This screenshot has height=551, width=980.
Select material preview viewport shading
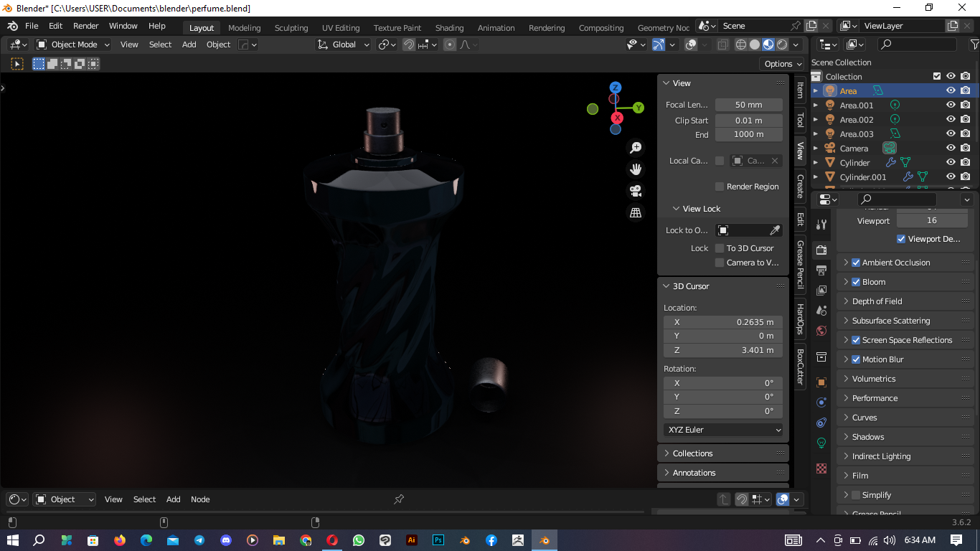(768, 44)
